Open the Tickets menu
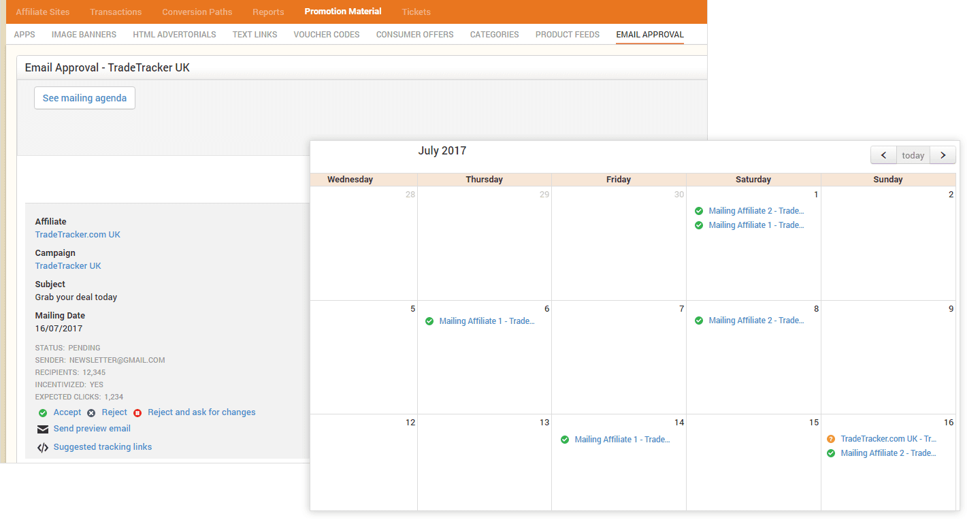Image resolution: width=980 pixels, height=524 pixels. [416, 12]
